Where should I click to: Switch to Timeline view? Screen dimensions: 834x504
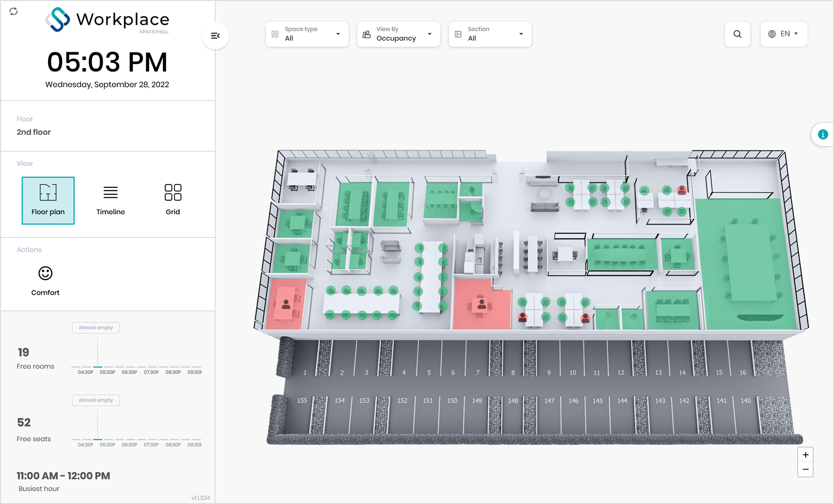[x=110, y=200]
